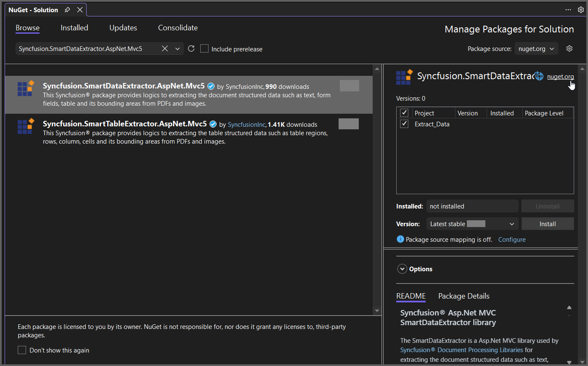Click details pane scrollbar down arrow

582,361
